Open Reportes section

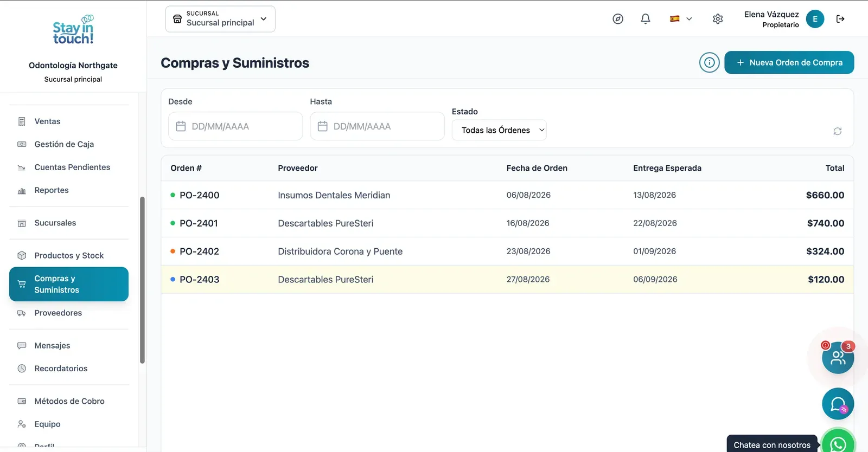[69, 190]
